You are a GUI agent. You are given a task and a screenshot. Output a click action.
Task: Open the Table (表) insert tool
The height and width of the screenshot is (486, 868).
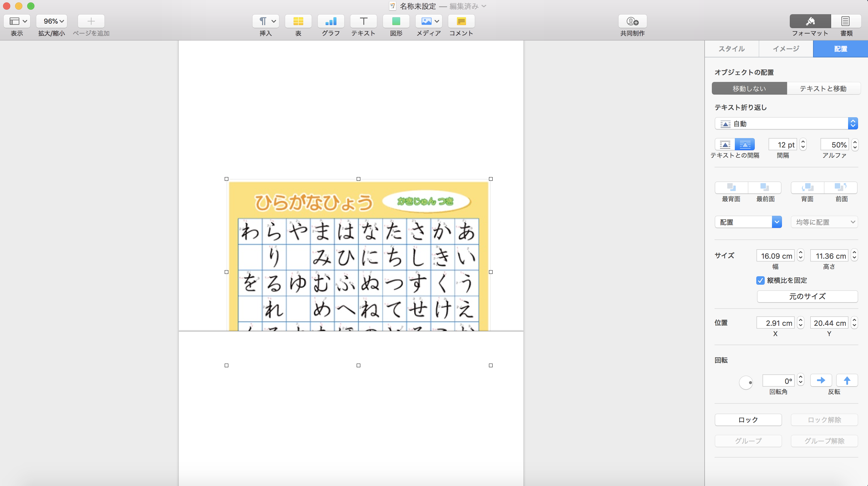(x=298, y=21)
